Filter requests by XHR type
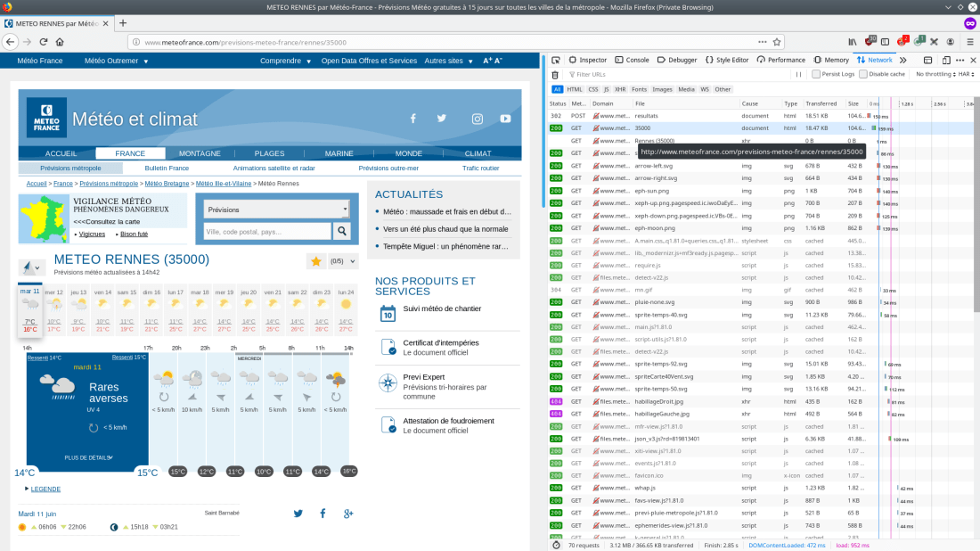This screenshot has width=980, height=551. 620,89
